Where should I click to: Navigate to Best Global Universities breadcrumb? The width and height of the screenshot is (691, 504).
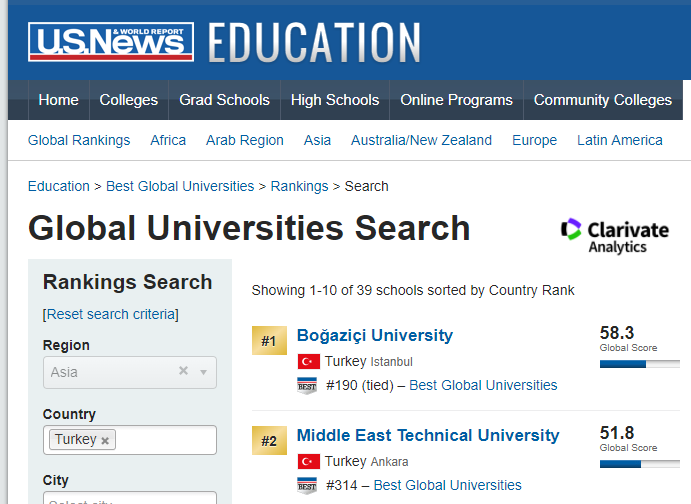point(180,186)
